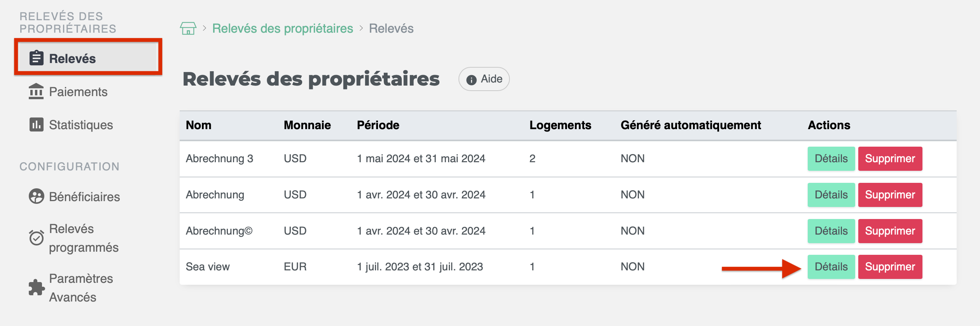Delete the Sea view statement
Viewport: 980px width, 326px height.
890,267
